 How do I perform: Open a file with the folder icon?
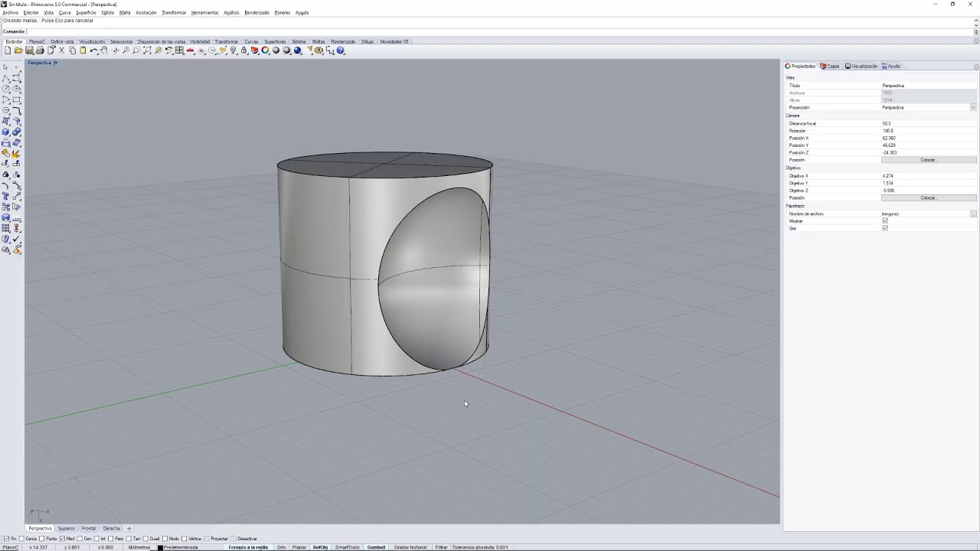click(18, 51)
